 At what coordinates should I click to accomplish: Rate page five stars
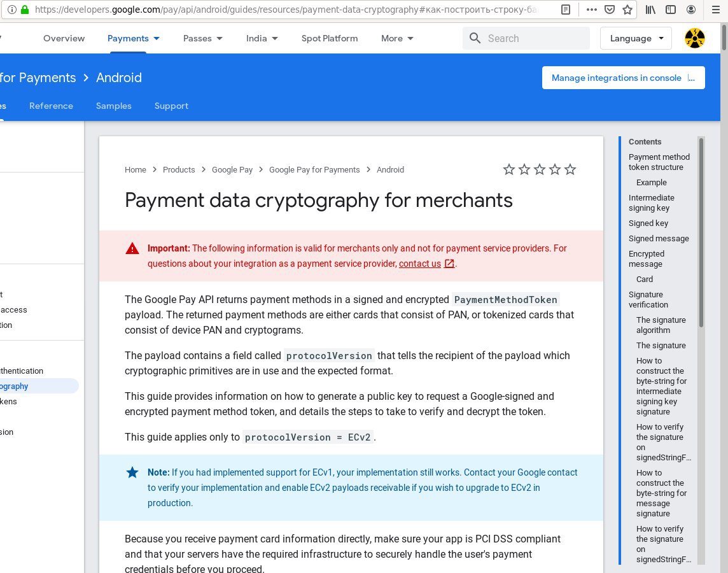(570, 169)
